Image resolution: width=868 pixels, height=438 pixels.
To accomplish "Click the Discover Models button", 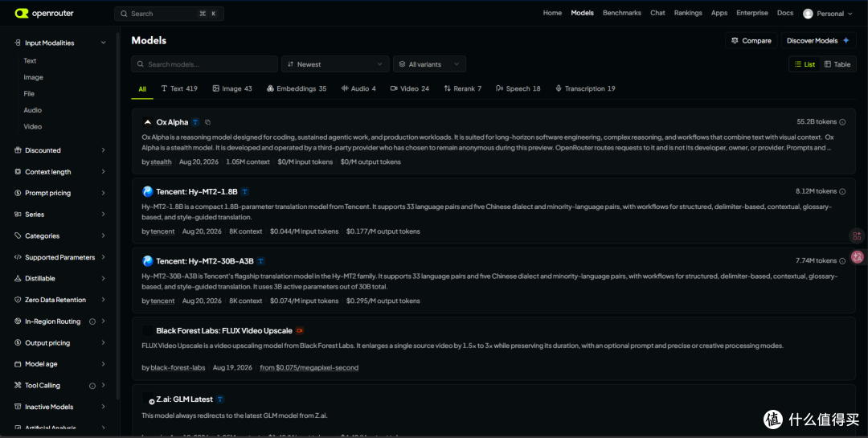I will (818, 40).
